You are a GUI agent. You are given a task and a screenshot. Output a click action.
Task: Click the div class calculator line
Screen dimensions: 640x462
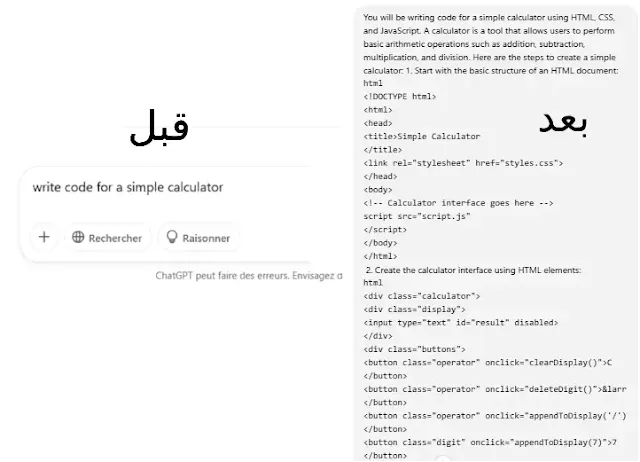(x=422, y=296)
